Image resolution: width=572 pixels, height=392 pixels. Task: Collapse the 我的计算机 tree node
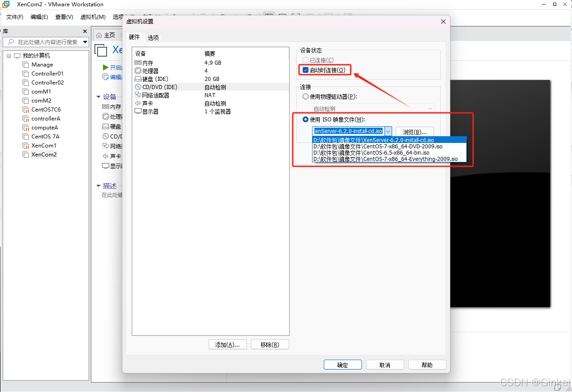(9, 56)
